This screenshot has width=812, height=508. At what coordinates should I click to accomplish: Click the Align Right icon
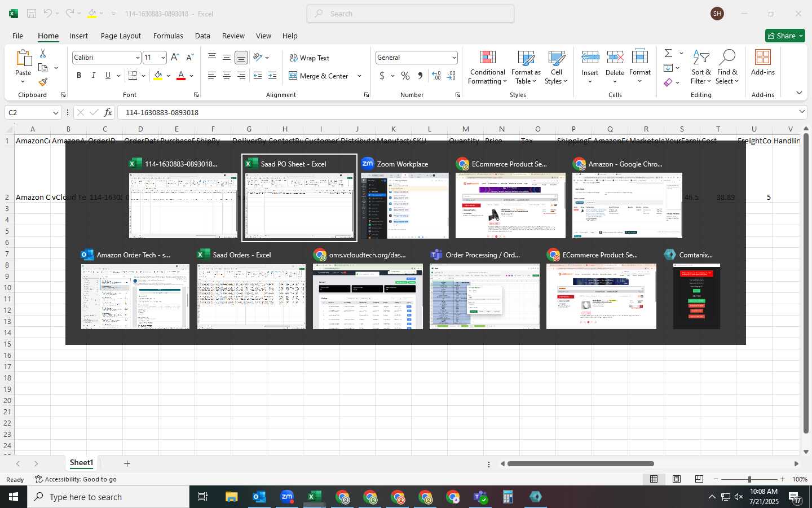tap(241, 76)
